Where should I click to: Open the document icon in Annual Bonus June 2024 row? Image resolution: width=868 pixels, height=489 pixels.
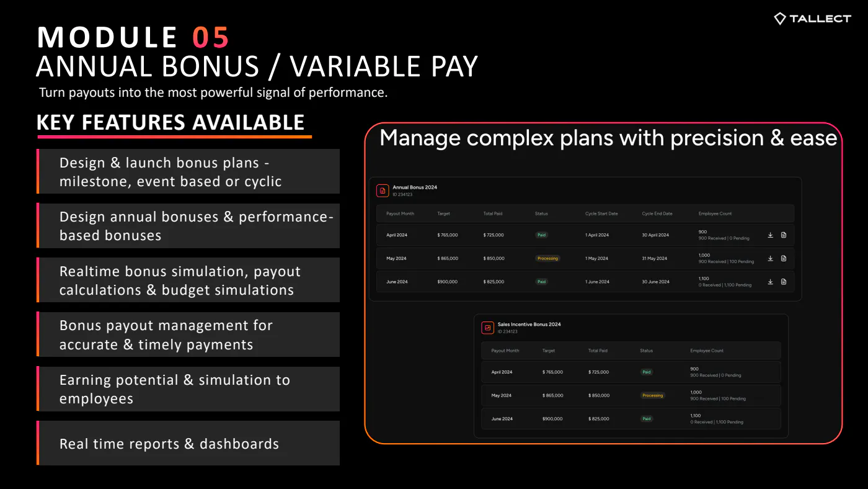[x=784, y=282]
